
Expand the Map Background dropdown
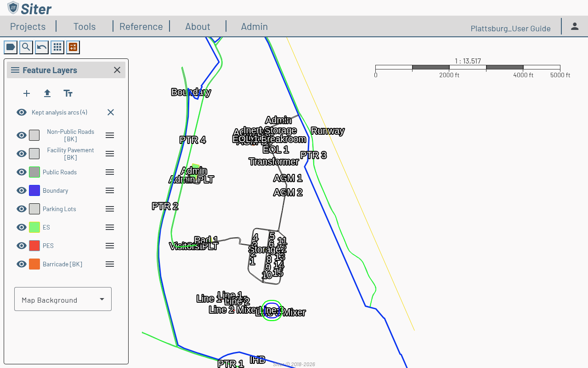point(63,299)
